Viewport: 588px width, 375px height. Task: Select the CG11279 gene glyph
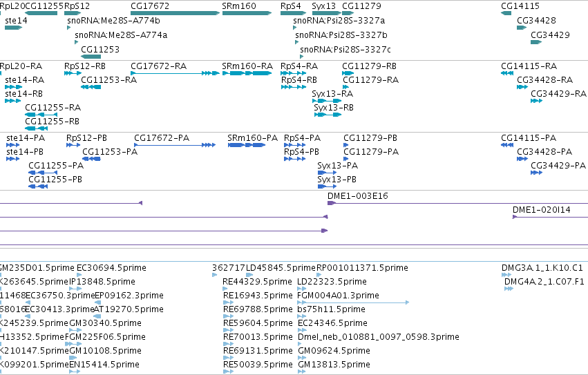click(x=348, y=13)
